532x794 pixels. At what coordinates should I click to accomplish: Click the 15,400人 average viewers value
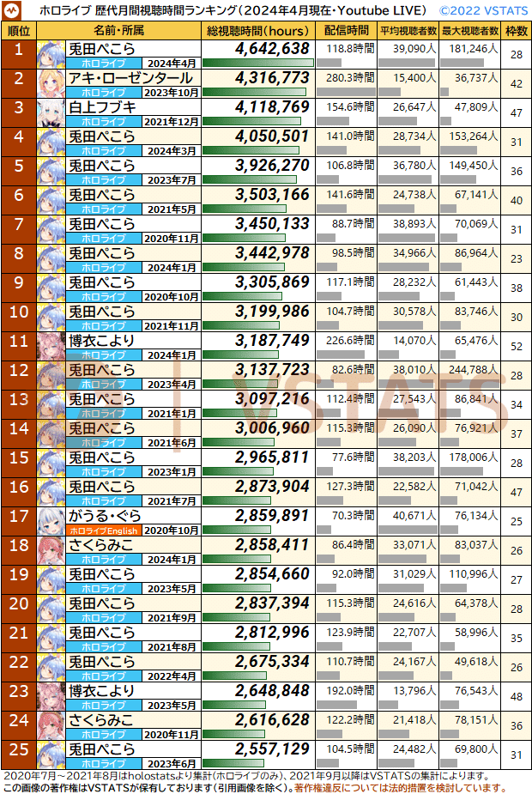click(414, 78)
